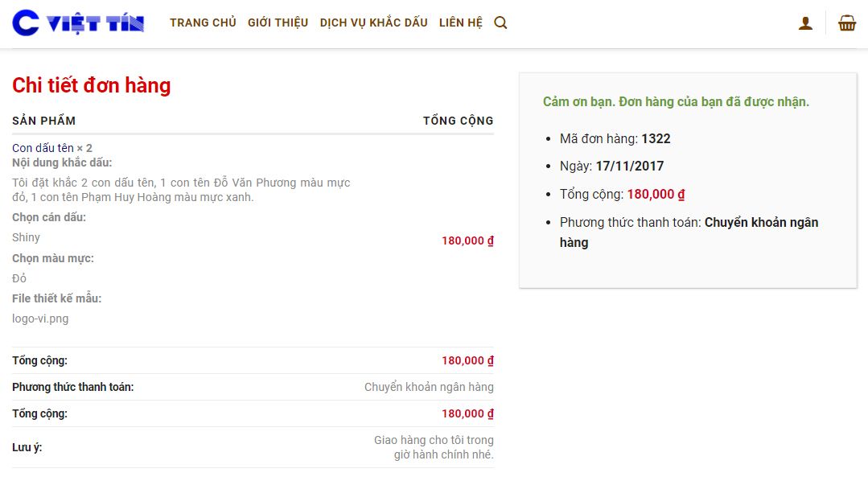Open the search magnifier icon
This screenshot has height=481, width=868.
(500, 23)
